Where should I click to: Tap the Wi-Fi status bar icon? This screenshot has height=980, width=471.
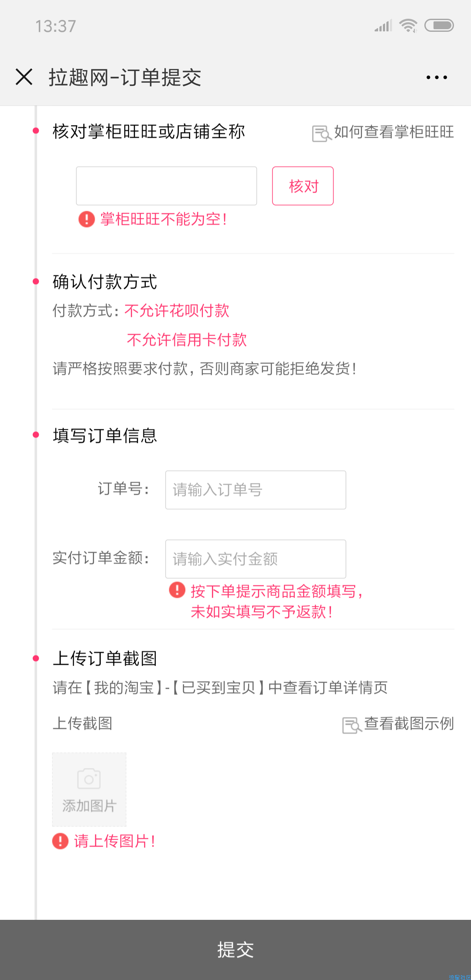pyautogui.click(x=408, y=26)
